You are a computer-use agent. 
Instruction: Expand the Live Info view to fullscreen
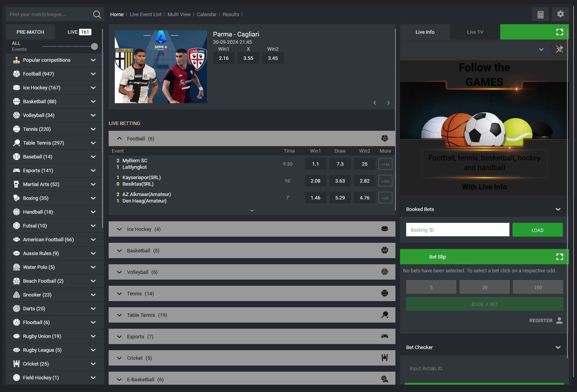(x=559, y=32)
